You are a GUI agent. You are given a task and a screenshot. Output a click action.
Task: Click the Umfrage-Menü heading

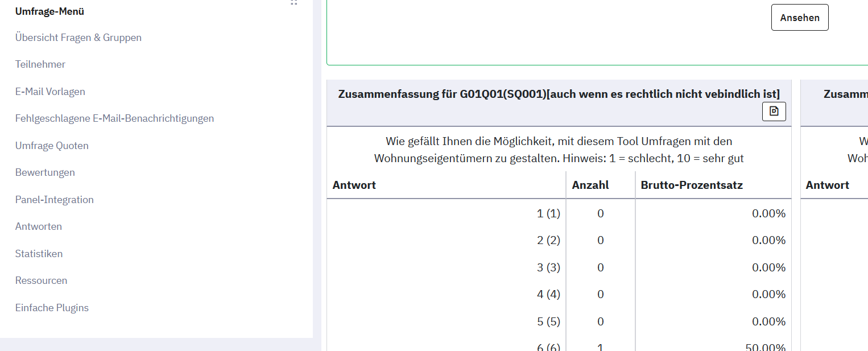[x=49, y=11]
